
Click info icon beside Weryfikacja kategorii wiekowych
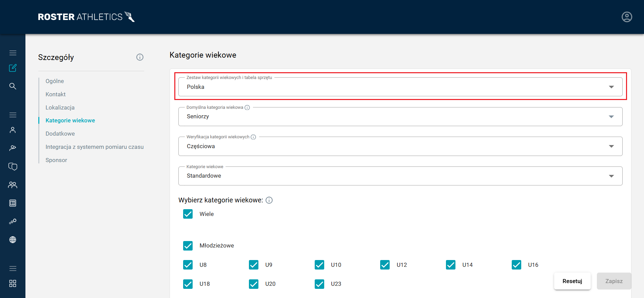pyautogui.click(x=253, y=137)
